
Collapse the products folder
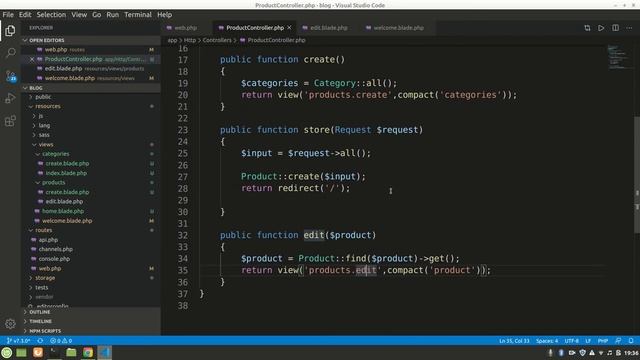pyautogui.click(x=53, y=182)
